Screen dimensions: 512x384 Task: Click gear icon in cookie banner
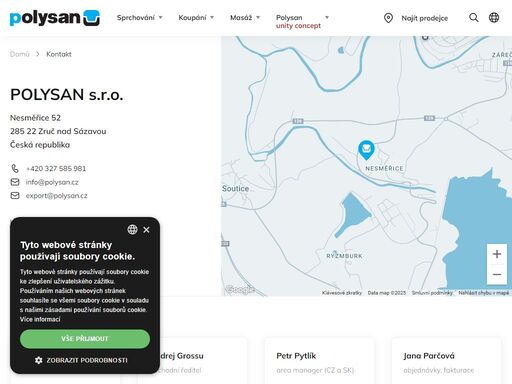pos(39,360)
